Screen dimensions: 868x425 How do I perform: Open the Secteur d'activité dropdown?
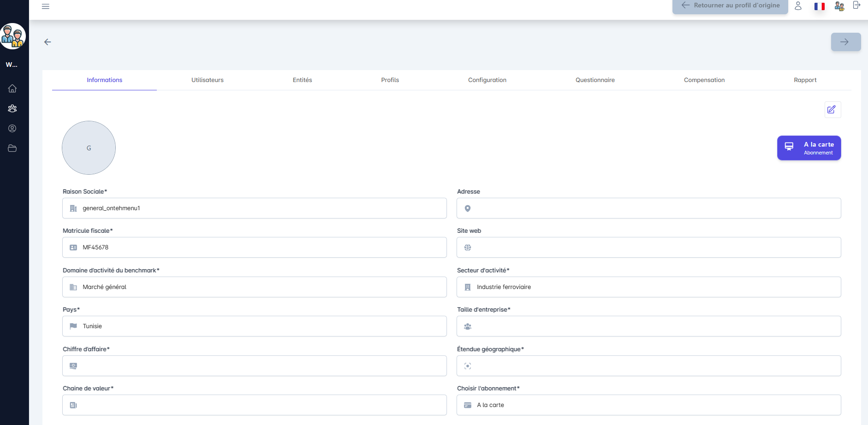[x=648, y=287]
